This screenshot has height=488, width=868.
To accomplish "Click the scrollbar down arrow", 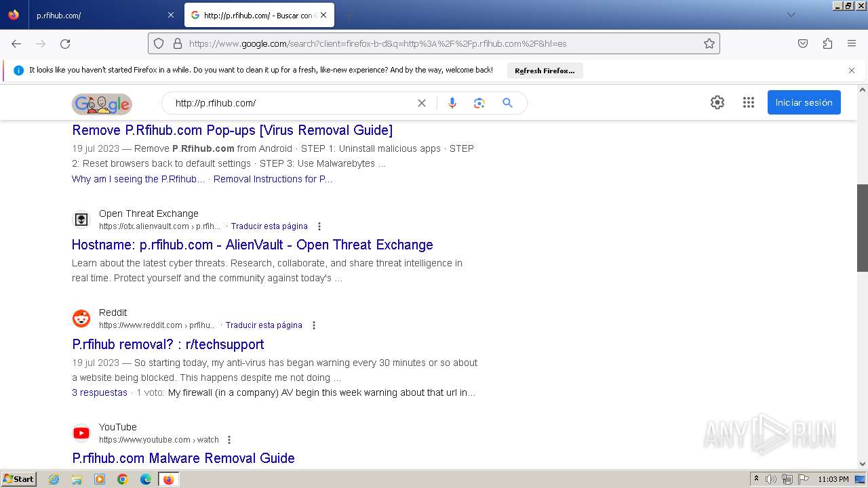I will (863, 464).
